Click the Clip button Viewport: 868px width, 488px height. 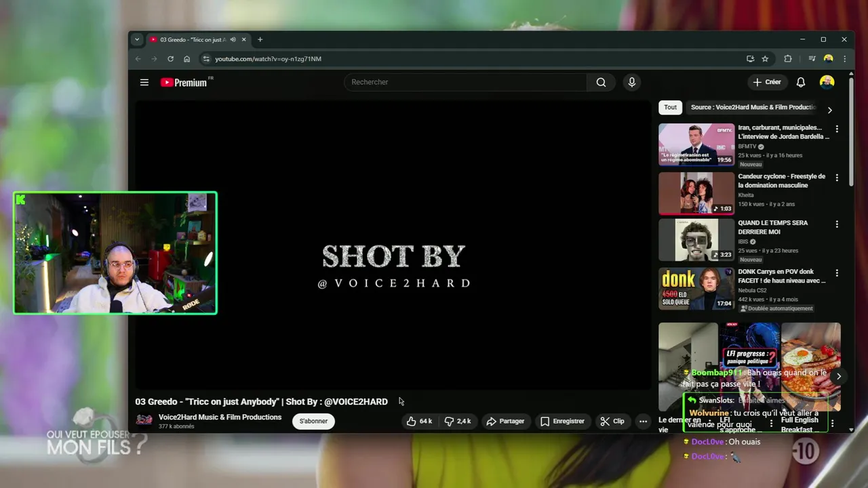coord(612,421)
